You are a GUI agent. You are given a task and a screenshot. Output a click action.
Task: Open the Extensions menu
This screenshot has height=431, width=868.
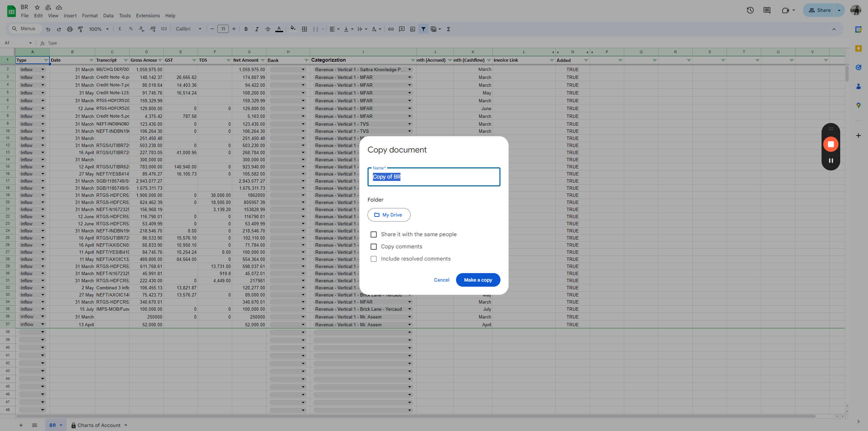pos(147,16)
